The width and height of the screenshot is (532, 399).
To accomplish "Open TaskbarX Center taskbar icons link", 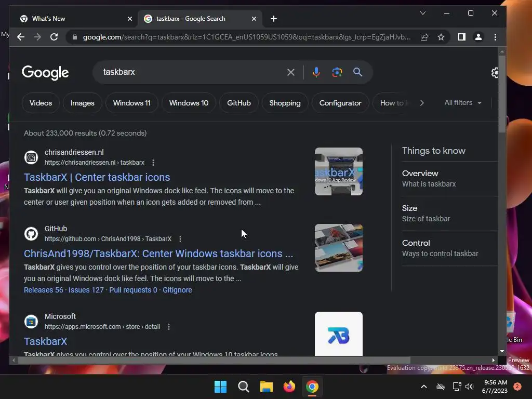I will tap(97, 177).
